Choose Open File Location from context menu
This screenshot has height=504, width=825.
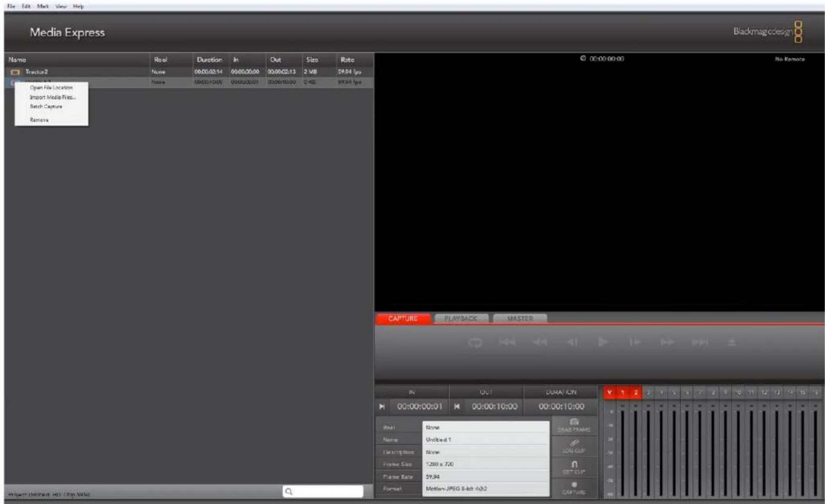[x=51, y=88]
